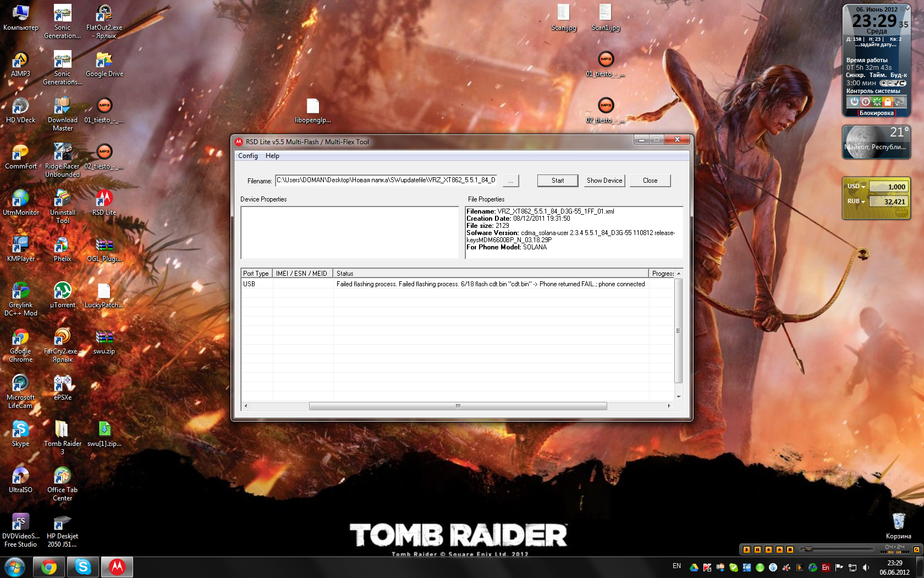Image resolution: width=924 pixels, height=578 pixels.
Task: Select the KMPlayer desktop icon
Action: point(21,249)
